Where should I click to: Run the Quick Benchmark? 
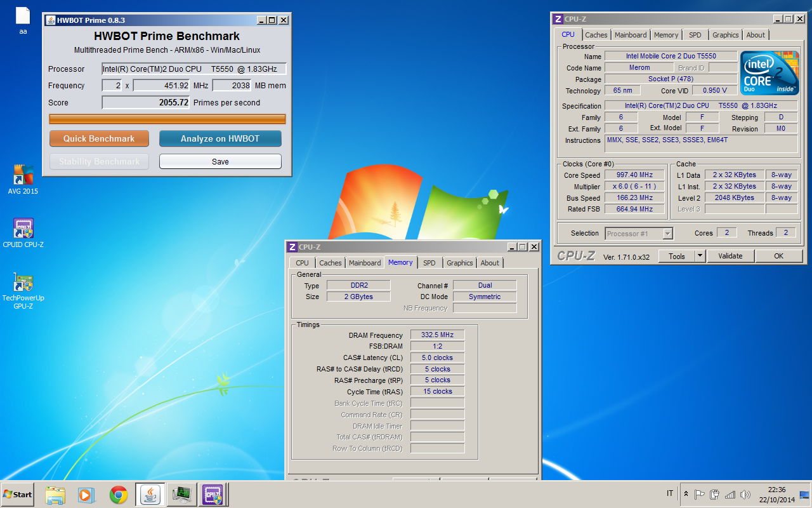[99, 138]
